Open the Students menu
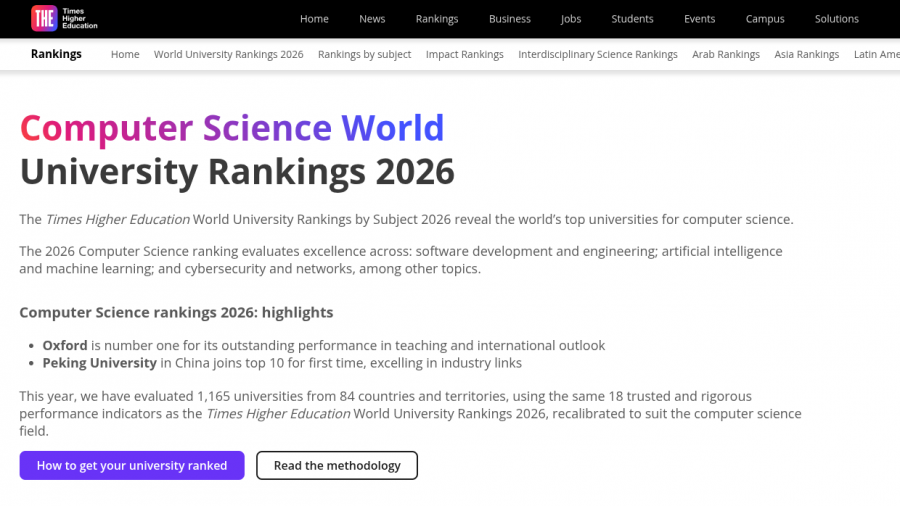Viewport: 900px width, 506px height. [632, 19]
